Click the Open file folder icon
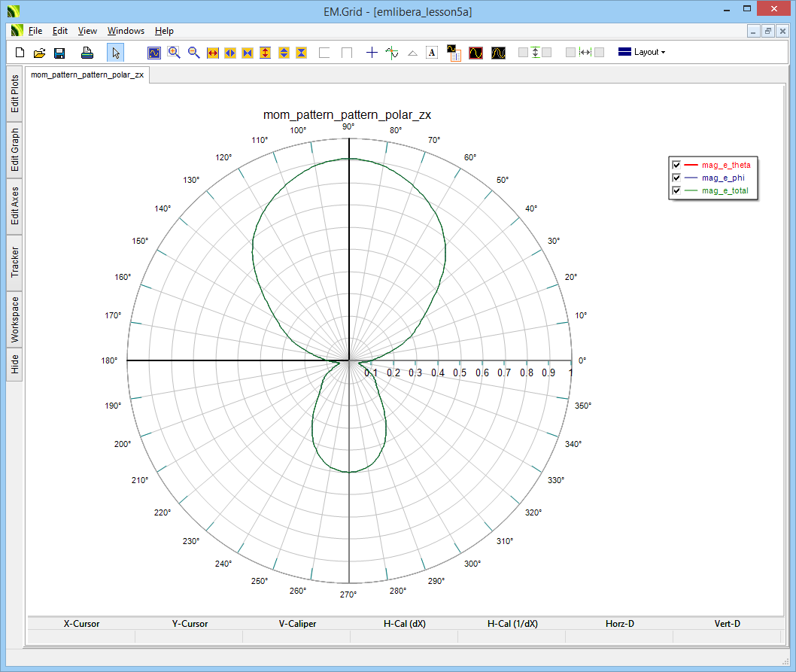This screenshot has width=796, height=672. 40,53
